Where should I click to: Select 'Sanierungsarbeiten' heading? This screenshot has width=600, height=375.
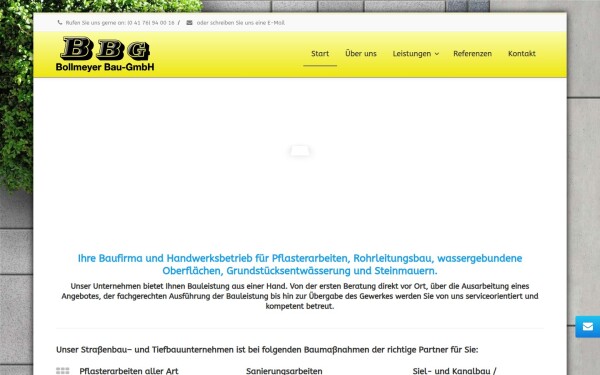284,371
